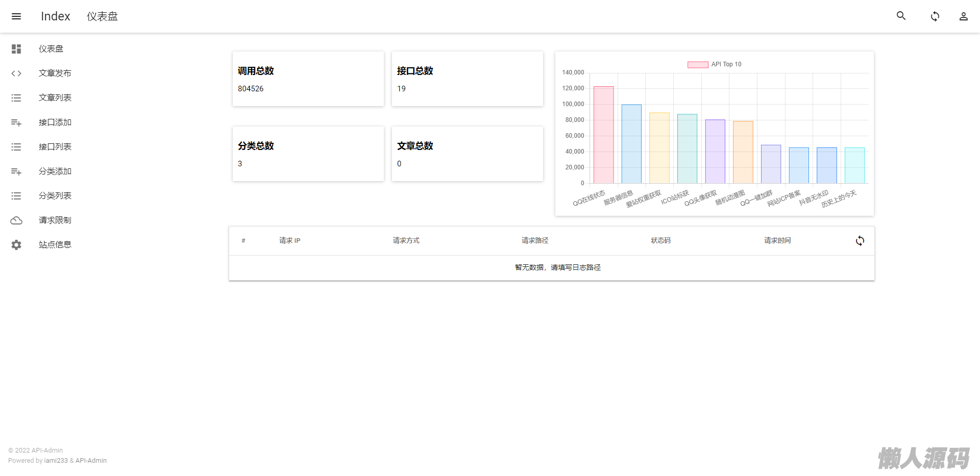
Task: Open search with the magnifier icon
Action: click(901, 16)
